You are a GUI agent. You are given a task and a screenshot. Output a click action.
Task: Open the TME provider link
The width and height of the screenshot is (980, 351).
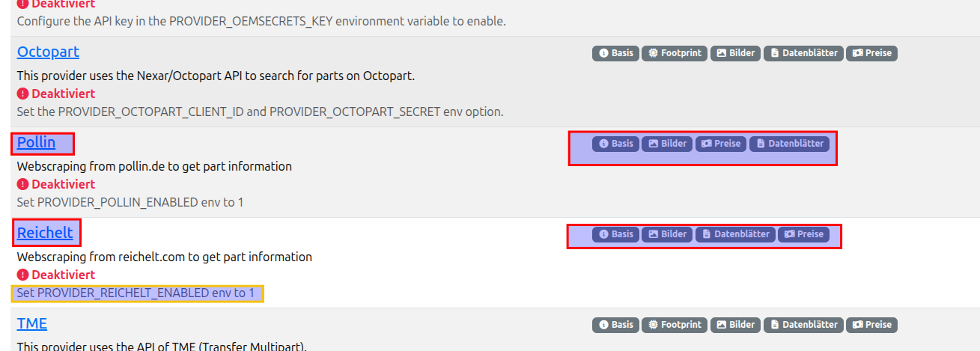(x=32, y=323)
